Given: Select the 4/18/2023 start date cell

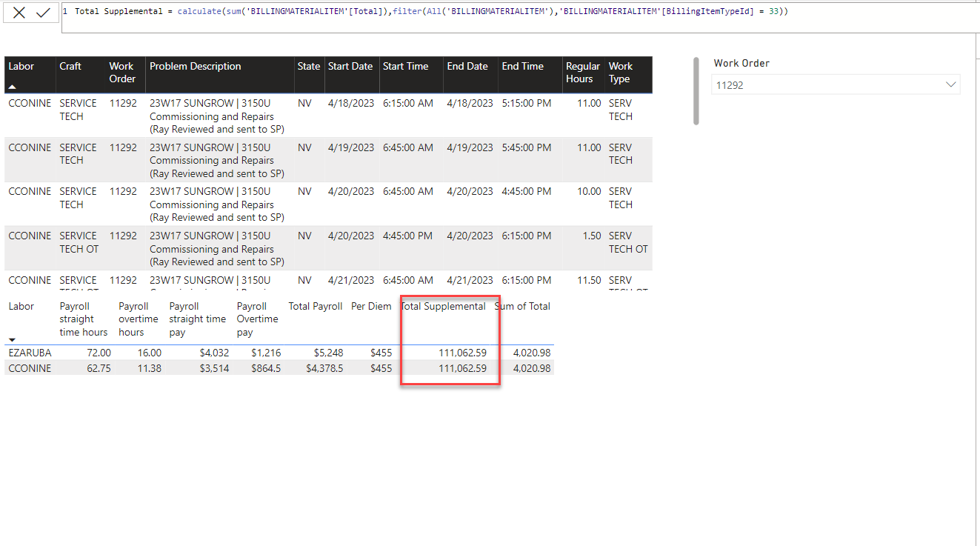Looking at the screenshot, I should tap(351, 103).
